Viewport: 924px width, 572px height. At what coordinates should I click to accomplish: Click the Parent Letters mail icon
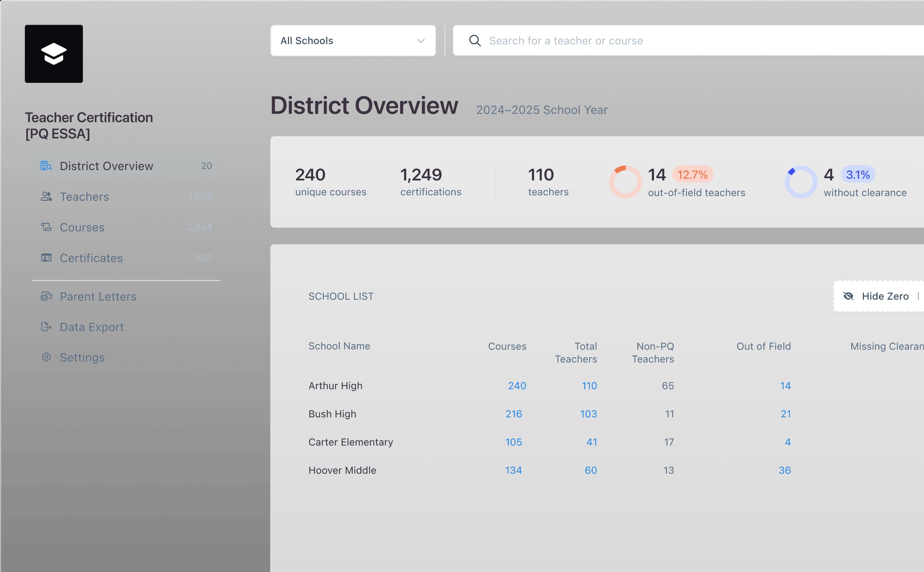[x=46, y=296]
